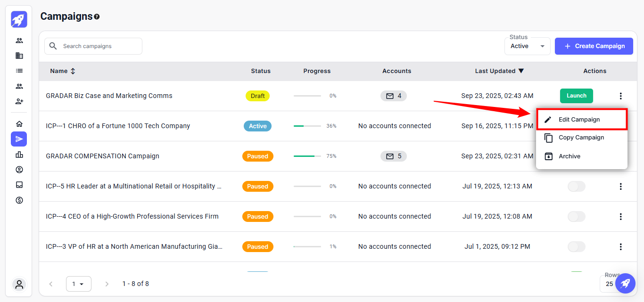
Task: Toggle the switch for ICP--5 HR Leader campaign
Action: (576, 186)
